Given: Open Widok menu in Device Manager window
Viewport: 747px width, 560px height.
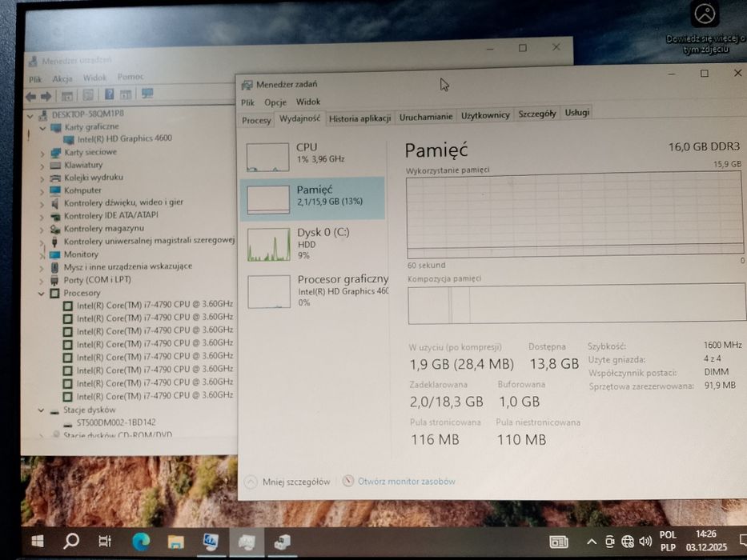Looking at the screenshot, I should 94,78.
